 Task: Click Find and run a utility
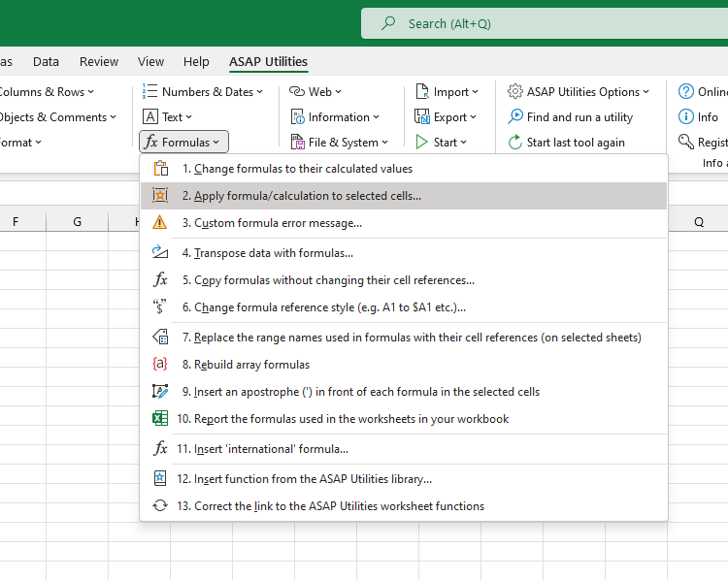pyautogui.click(x=571, y=117)
